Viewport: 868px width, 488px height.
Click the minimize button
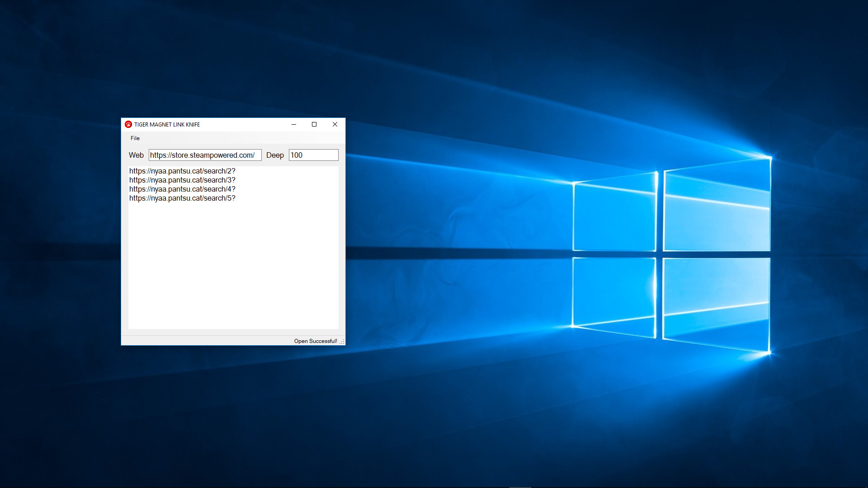point(294,124)
